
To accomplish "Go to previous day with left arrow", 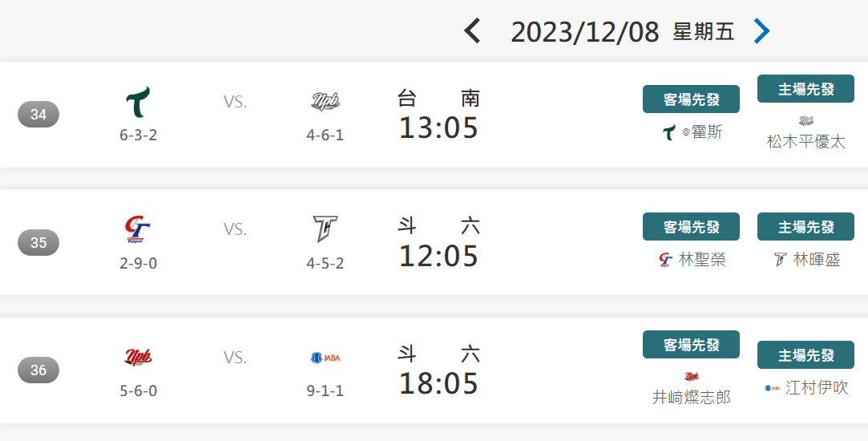I will [472, 30].
